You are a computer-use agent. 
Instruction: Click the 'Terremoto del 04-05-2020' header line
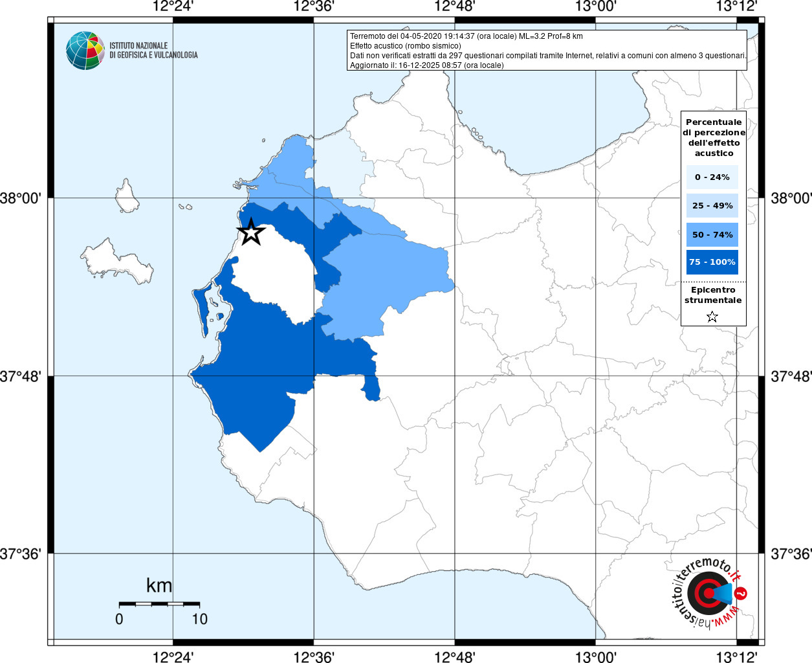pos(466,36)
